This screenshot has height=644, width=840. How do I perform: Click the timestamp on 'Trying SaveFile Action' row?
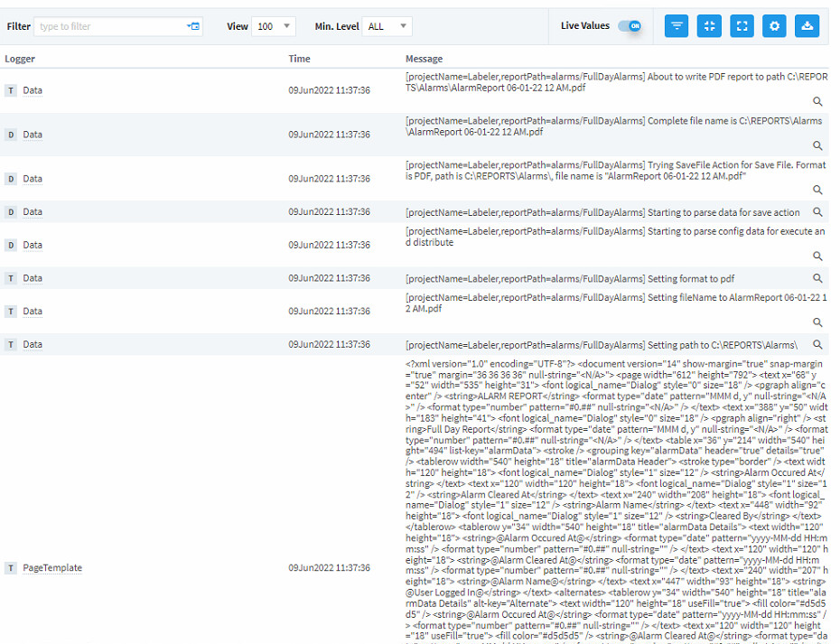tap(329, 179)
